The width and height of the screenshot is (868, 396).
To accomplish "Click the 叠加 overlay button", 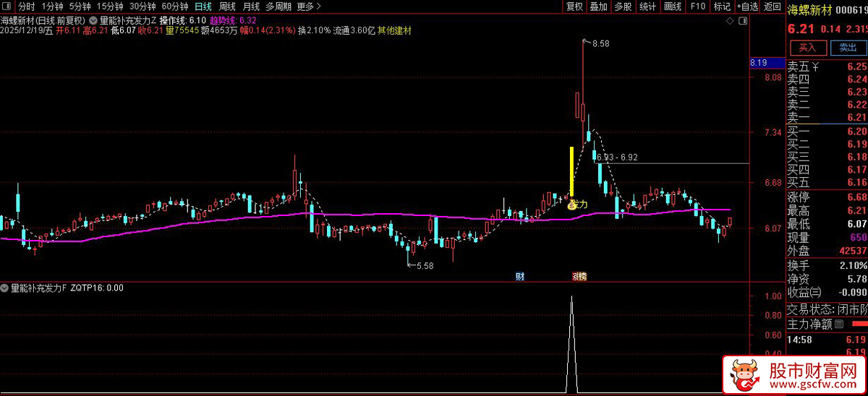I will pos(598,7).
